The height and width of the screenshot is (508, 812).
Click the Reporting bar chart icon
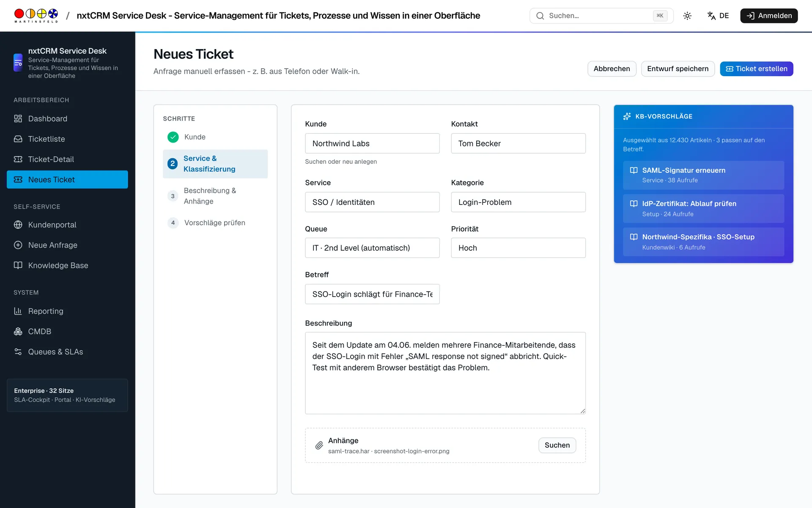pos(18,311)
